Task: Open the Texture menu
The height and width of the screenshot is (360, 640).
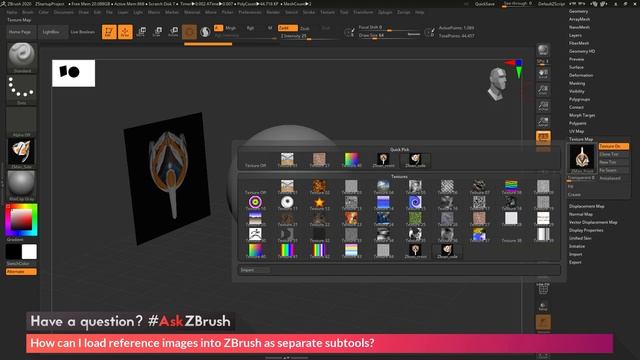Action: pos(327,12)
